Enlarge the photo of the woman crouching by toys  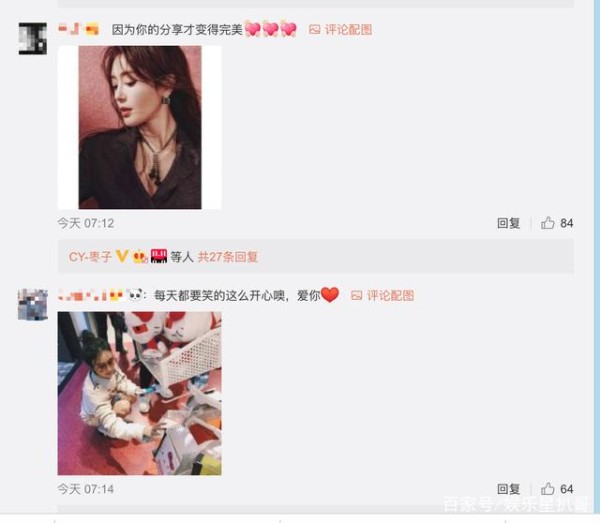pyautogui.click(x=140, y=393)
